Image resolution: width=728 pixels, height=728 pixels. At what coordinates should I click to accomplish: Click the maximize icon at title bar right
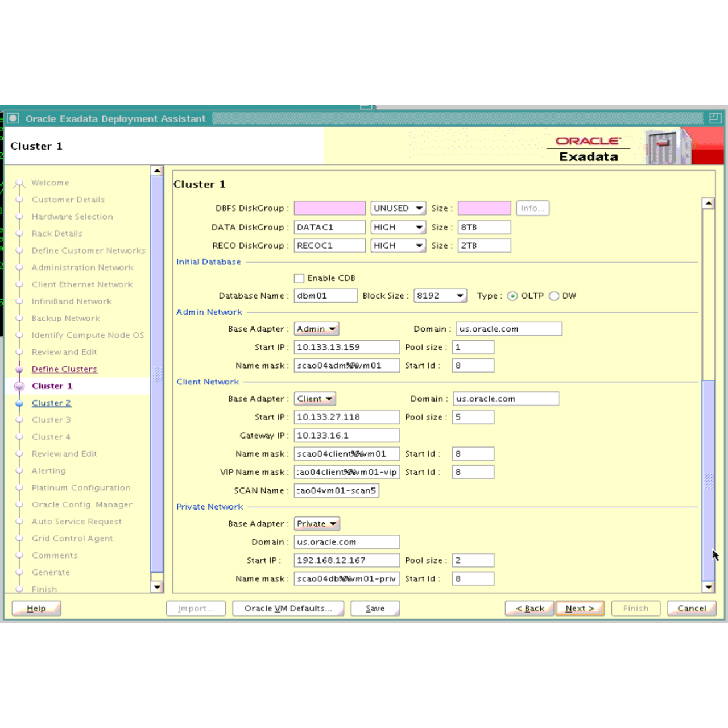pyautogui.click(x=714, y=118)
